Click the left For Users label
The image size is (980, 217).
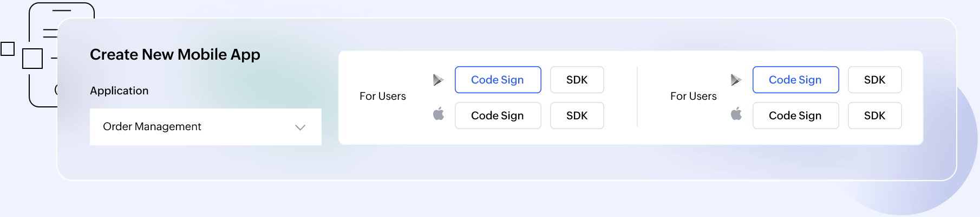click(383, 96)
